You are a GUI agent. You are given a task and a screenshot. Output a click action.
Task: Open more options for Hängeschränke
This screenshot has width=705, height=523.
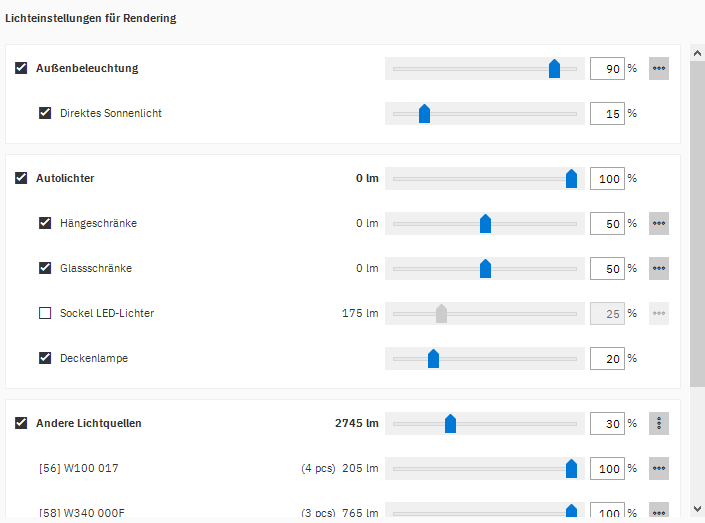tap(659, 224)
